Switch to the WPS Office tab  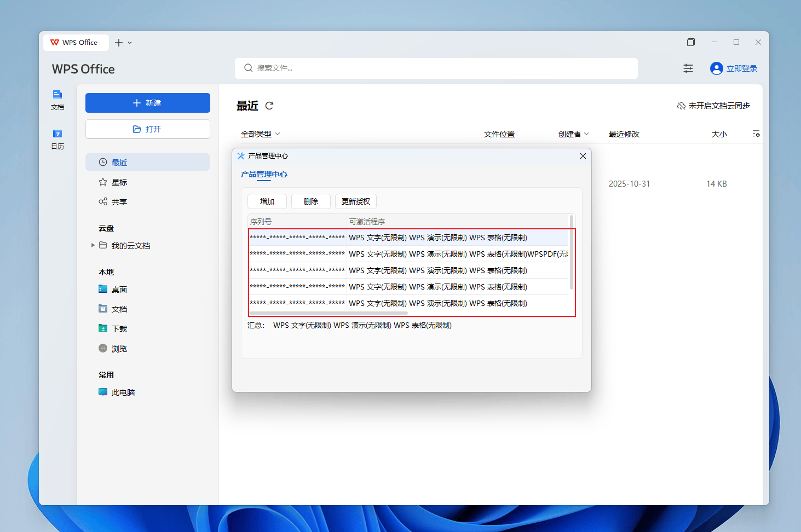coord(76,42)
